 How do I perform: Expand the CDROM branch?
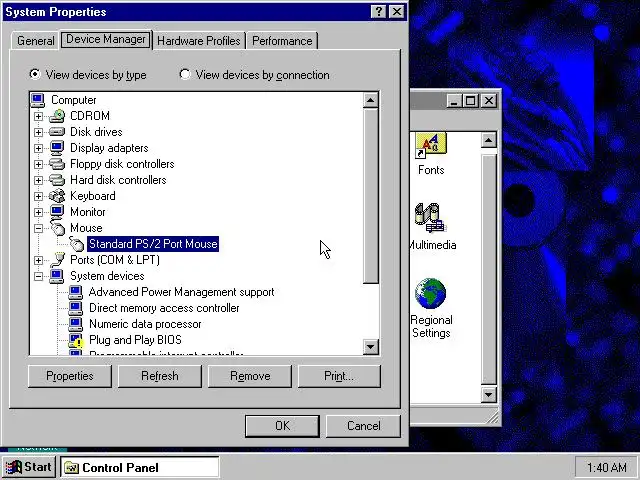point(38,116)
